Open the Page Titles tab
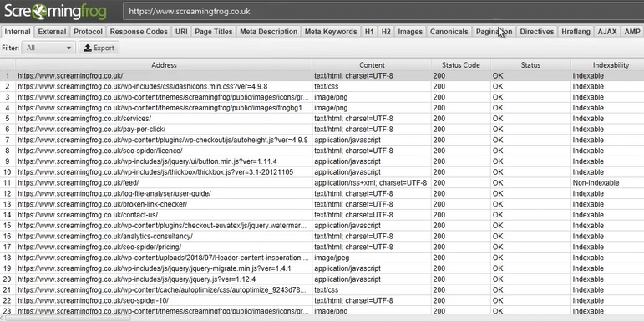644x322 pixels. tap(214, 32)
